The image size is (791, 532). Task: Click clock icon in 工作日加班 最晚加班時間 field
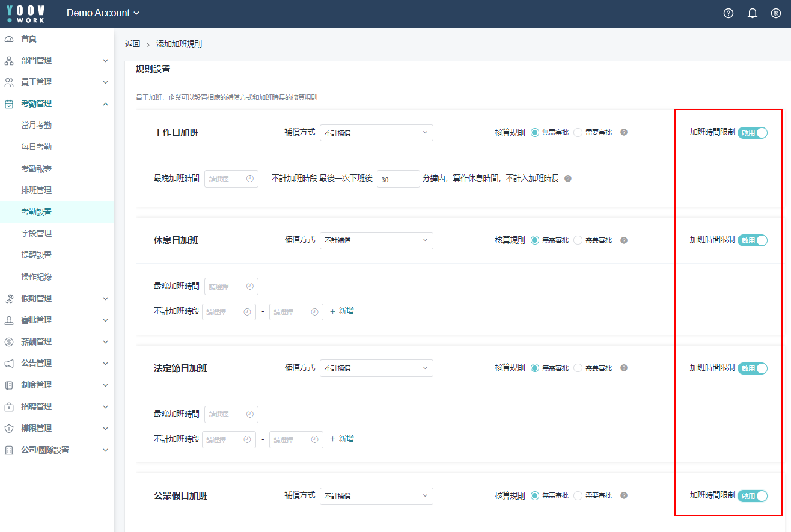click(250, 179)
